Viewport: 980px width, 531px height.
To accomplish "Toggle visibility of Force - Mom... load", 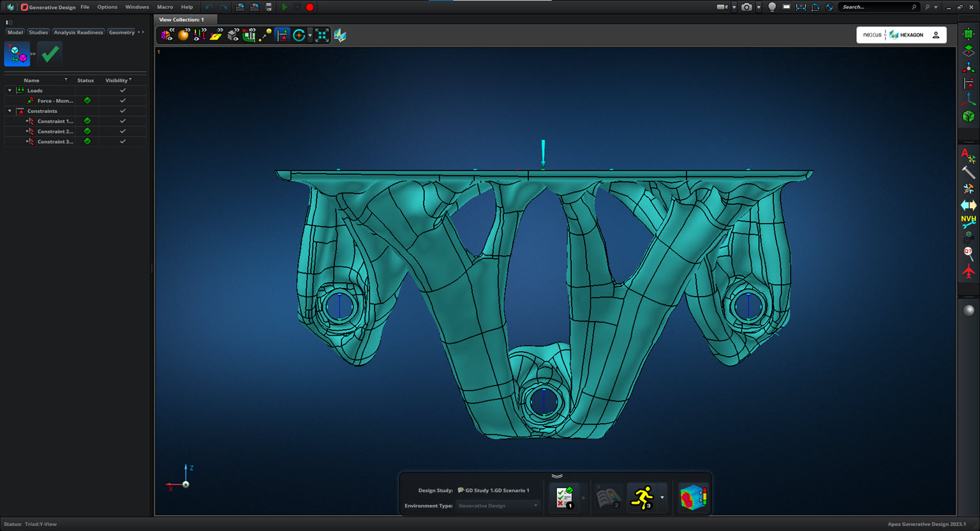I will click(122, 101).
